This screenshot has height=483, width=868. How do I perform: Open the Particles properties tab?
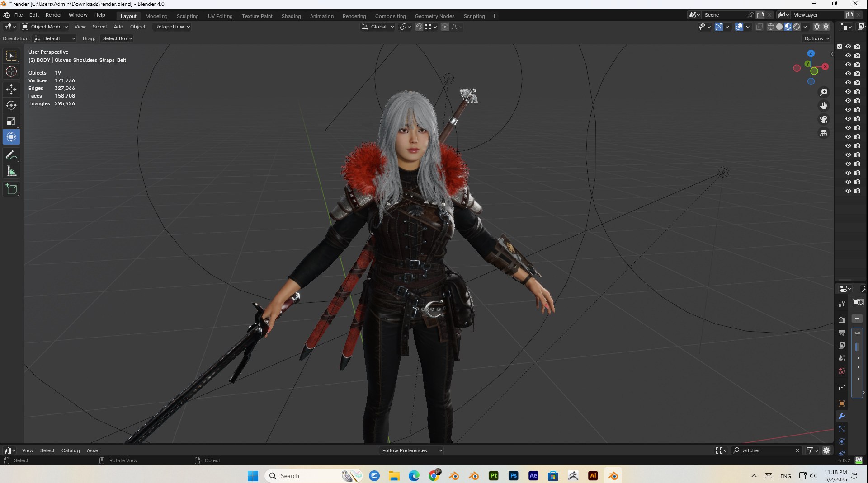coord(842,429)
